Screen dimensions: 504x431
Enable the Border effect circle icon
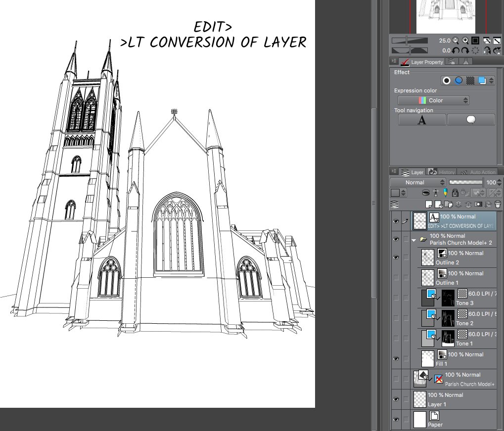tap(447, 81)
